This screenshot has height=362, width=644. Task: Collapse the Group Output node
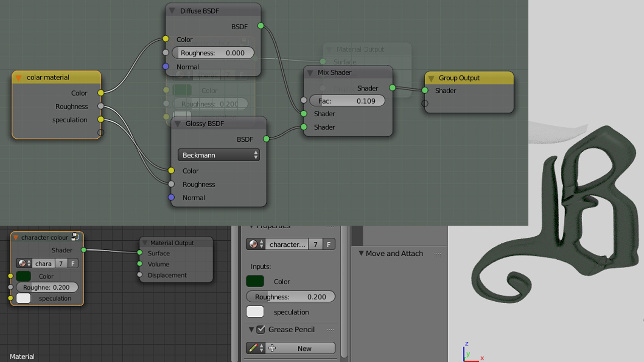click(x=431, y=78)
